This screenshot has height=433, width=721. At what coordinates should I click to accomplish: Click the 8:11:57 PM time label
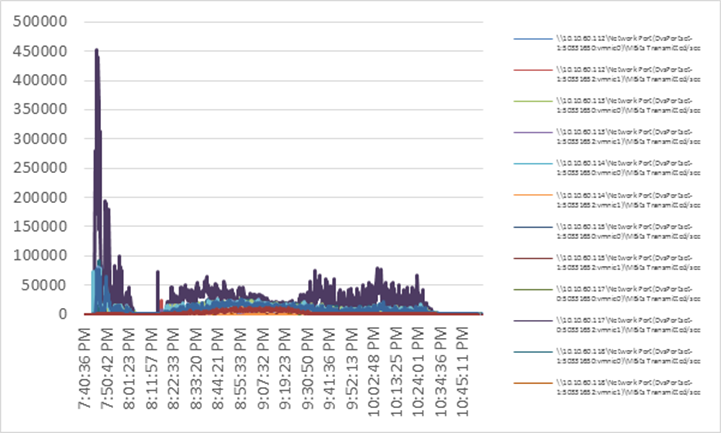pyautogui.click(x=151, y=368)
